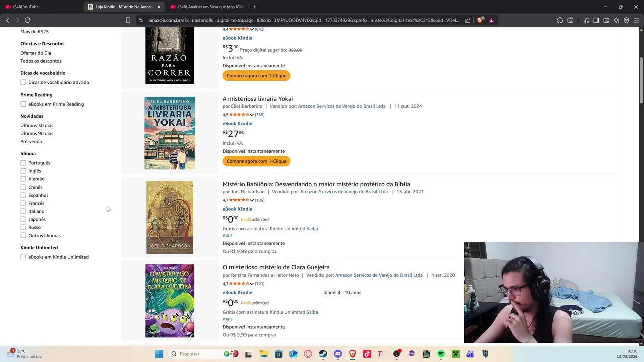Expand the 4,4 rating chevron with 842 reviews
Image resolution: width=644 pixels, height=362 pixels.
point(252,29)
